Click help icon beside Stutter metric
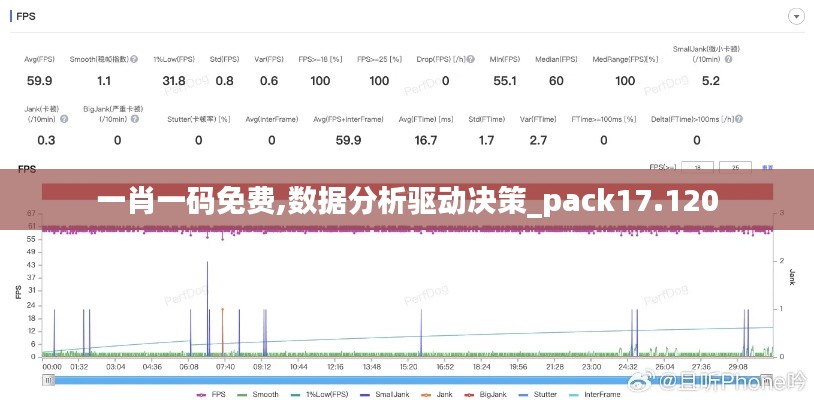Viewport: 814px width, 400px height. (x=238, y=120)
